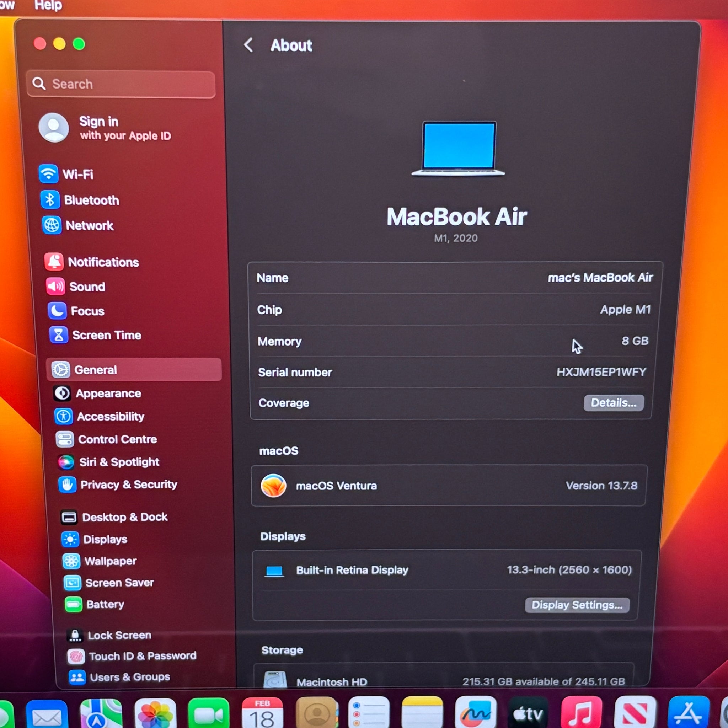Select Privacy & Security hand icon
Image resolution: width=728 pixels, height=728 pixels.
pyautogui.click(x=68, y=485)
